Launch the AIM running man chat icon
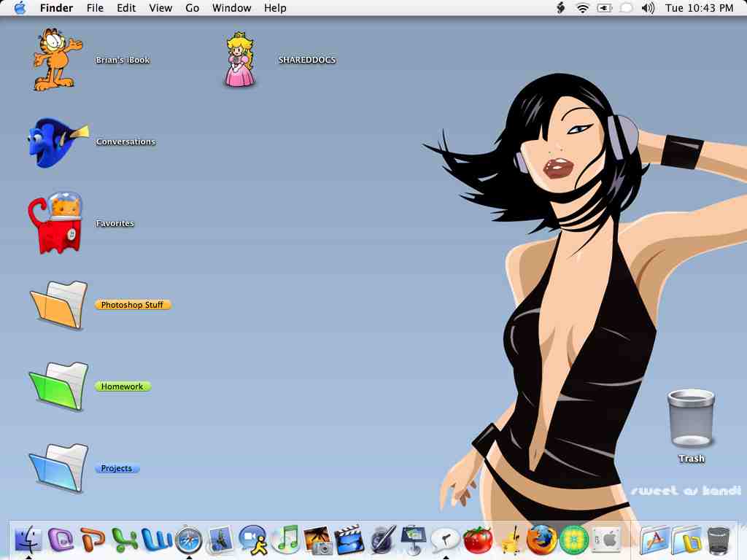This screenshot has width=747, height=560. (253, 540)
